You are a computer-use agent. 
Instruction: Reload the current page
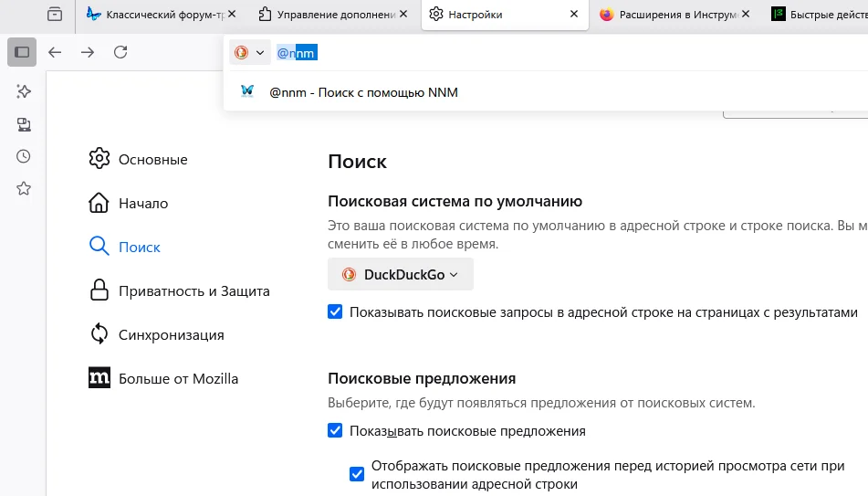coord(120,52)
